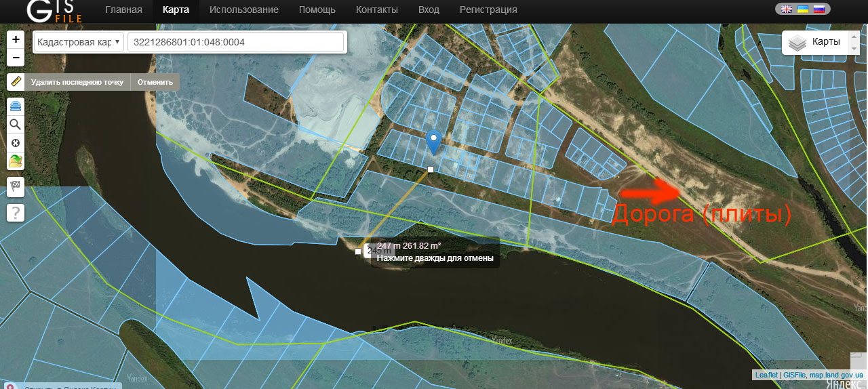Select the ruler measurement tool
Viewport: 868px width, 389px height.
tap(16, 82)
